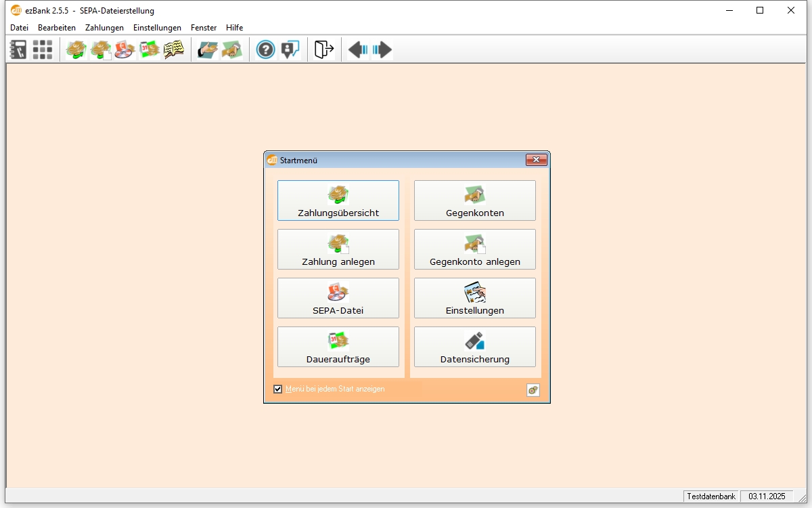Open the start menu grid toolbar icon

coord(43,49)
